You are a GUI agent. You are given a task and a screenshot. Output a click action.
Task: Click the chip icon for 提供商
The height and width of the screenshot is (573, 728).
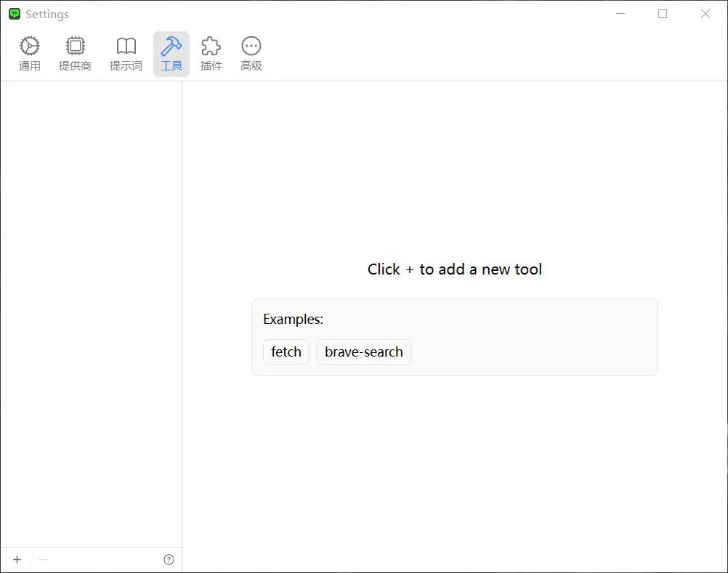point(75,46)
